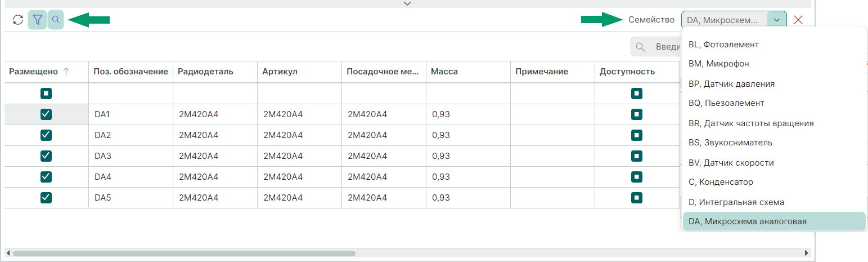Open the Семейство dropdown arrow
The height and width of the screenshot is (262, 868).
point(777,20)
